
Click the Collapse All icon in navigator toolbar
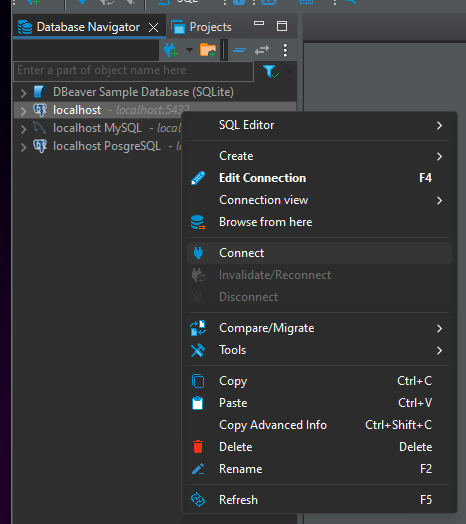pyautogui.click(x=239, y=50)
